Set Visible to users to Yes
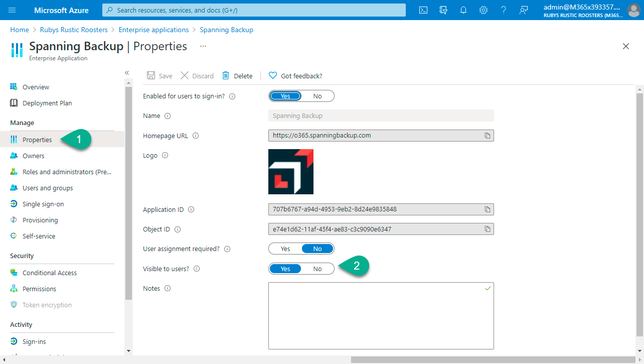 click(x=285, y=269)
